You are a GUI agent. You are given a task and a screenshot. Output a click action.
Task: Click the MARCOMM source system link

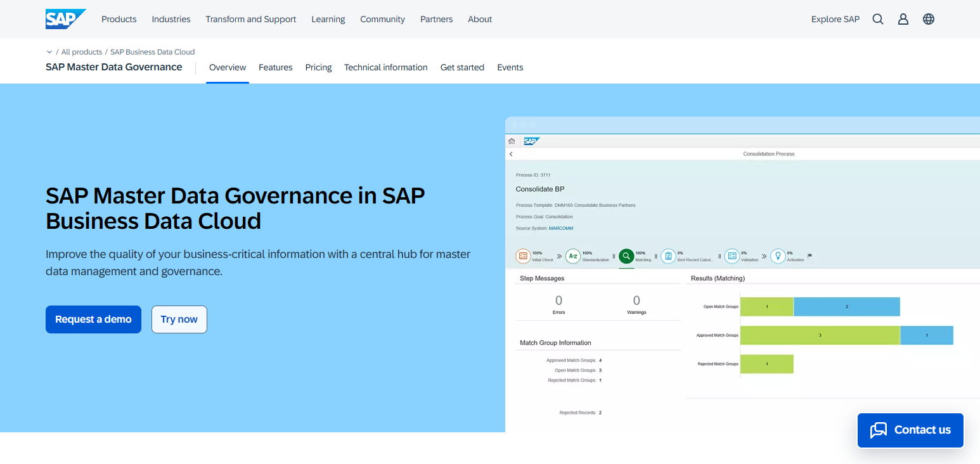point(561,228)
